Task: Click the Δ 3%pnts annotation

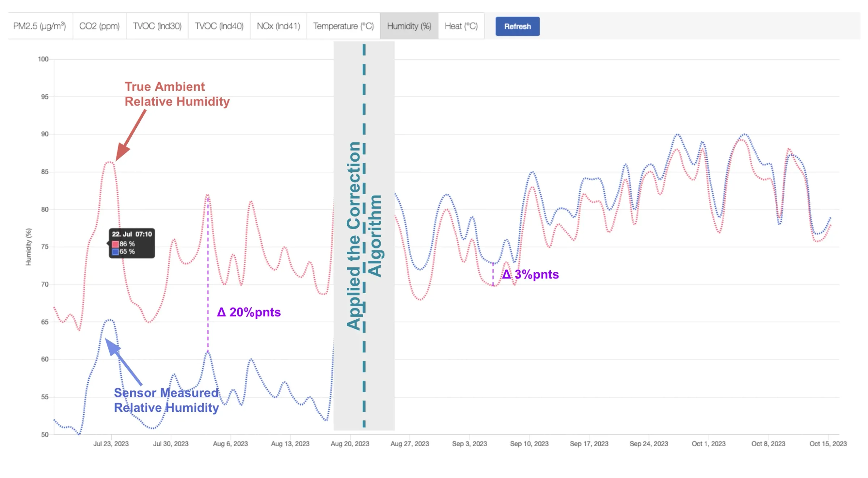Action: pos(531,274)
